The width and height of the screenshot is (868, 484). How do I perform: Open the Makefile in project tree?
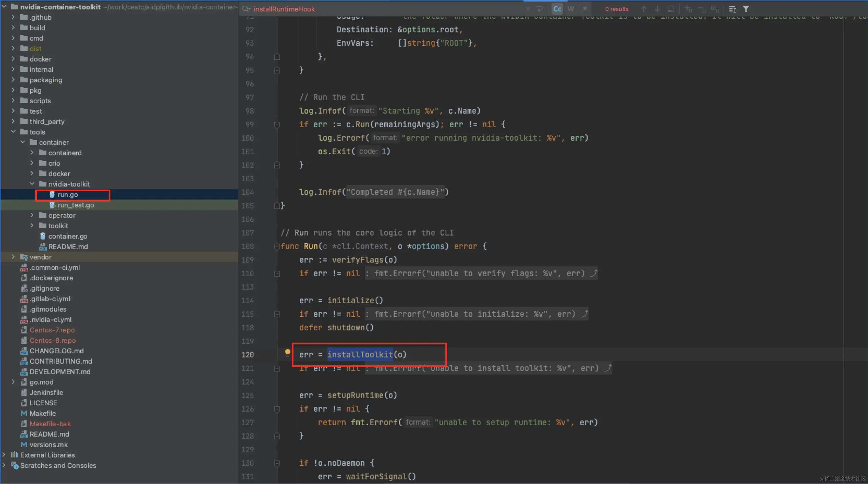coord(42,413)
